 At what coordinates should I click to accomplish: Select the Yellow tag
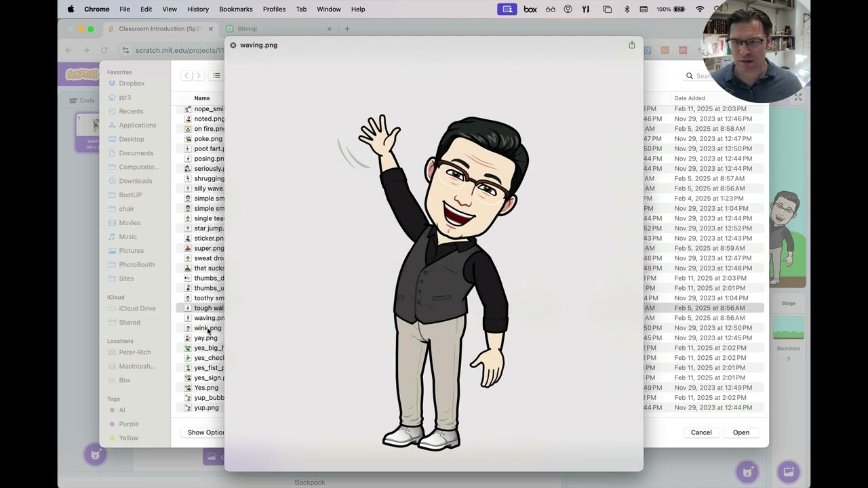pyautogui.click(x=128, y=438)
